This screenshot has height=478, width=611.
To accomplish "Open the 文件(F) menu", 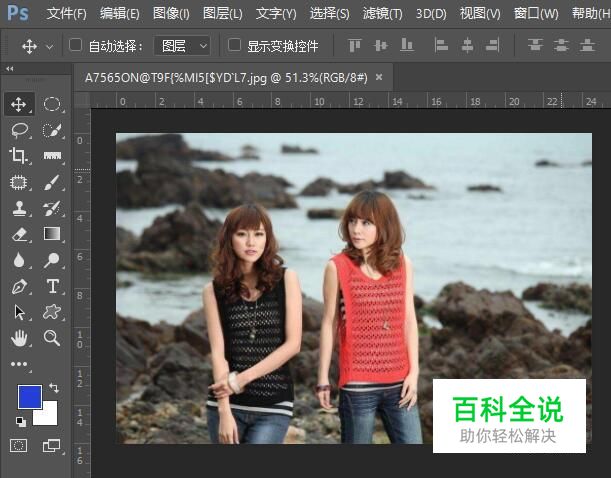I will [66, 14].
